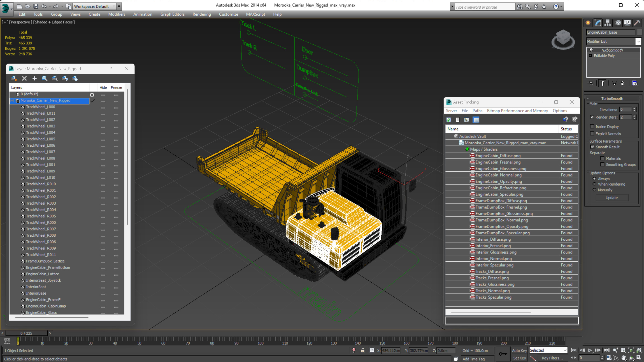This screenshot has height=362, width=644.
Task: Click the Set Key button
Action: coord(519,358)
